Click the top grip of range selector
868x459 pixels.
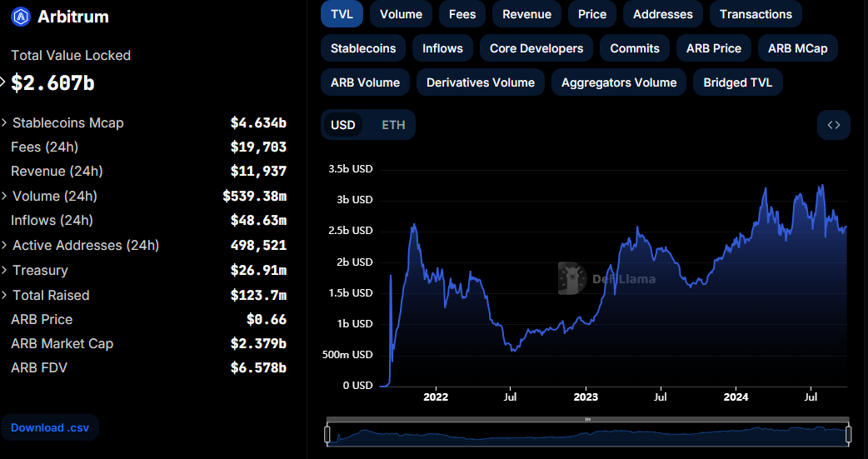[587, 420]
